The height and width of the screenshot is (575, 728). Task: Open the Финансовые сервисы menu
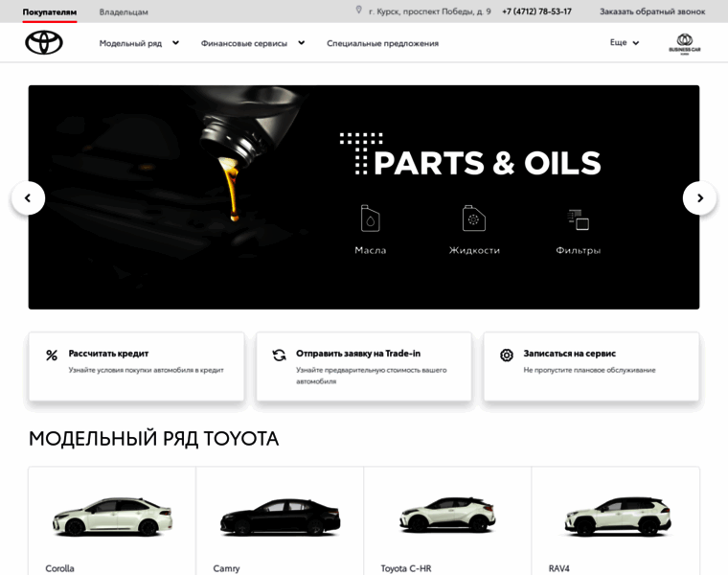(243, 43)
